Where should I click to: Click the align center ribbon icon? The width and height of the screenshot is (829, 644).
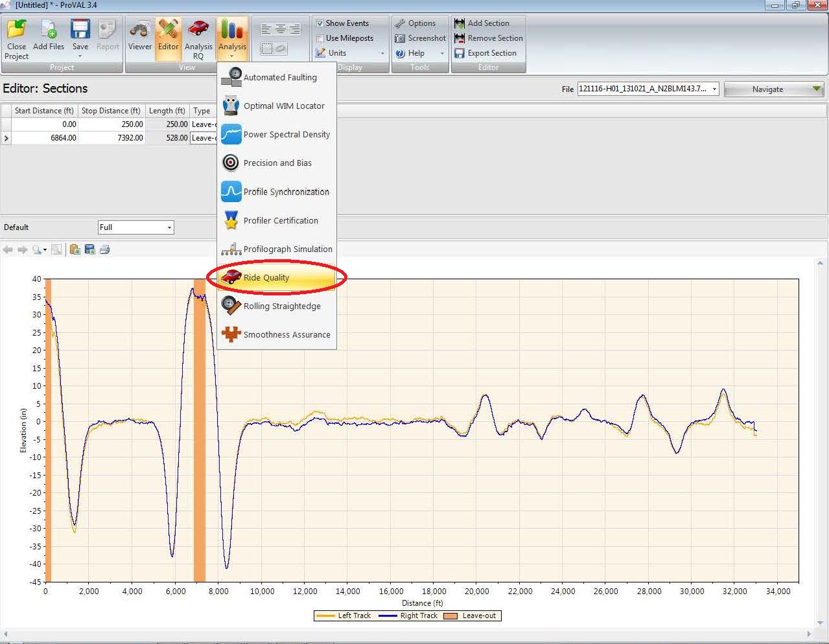point(281,29)
